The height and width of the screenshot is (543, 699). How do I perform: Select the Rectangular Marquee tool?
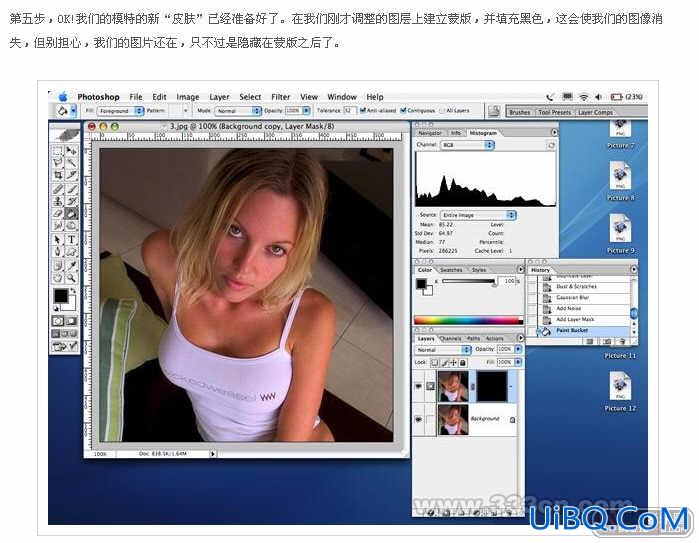coord(58,151)
